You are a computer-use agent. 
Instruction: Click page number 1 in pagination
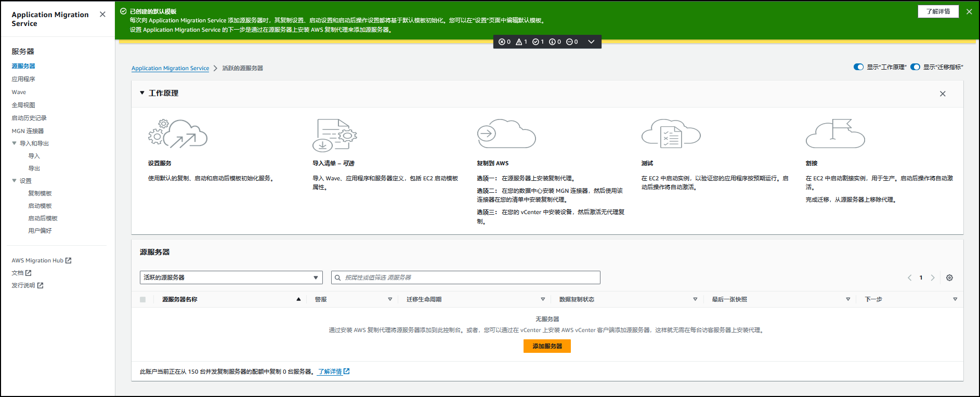tap(921, 277)
